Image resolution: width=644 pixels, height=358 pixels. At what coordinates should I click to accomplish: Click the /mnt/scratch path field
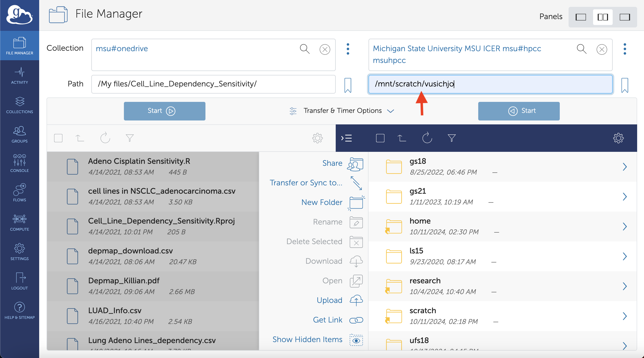(x=490, y=84)
